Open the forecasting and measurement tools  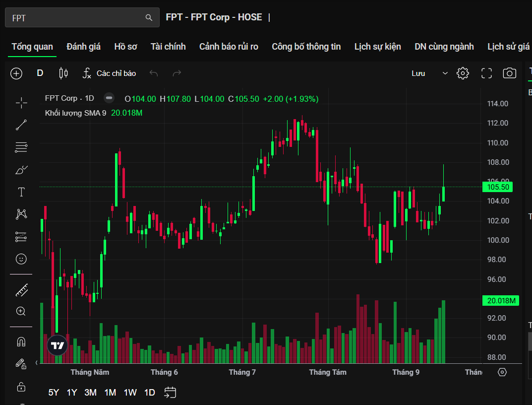(21, 237)
